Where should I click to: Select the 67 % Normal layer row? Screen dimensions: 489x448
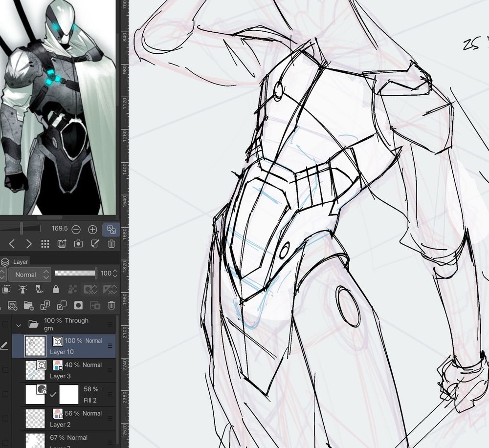68,440
